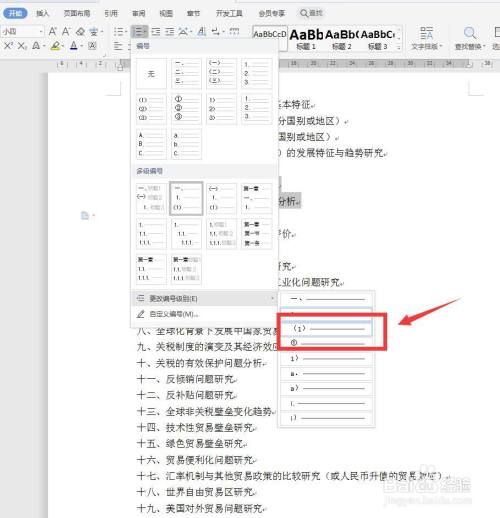Increase paragraph indent icon
The width and height of the screenshot is (500, 518).
(170, 32)
